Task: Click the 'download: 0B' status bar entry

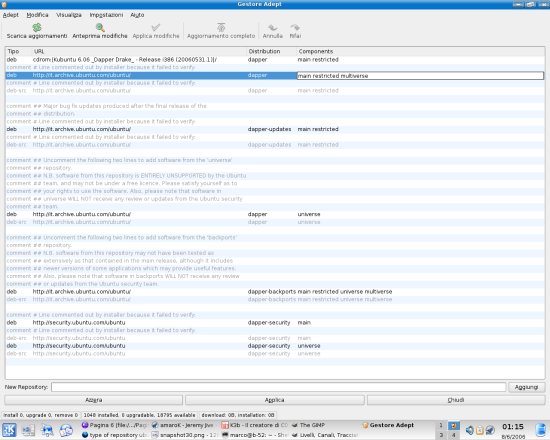Action: coord(238,415)
